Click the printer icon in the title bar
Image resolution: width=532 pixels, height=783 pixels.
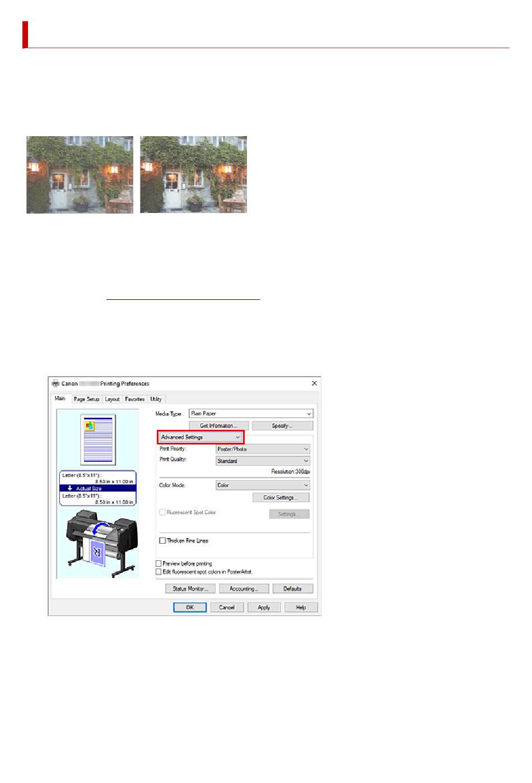pyautogui.click(x=55, y=383)
